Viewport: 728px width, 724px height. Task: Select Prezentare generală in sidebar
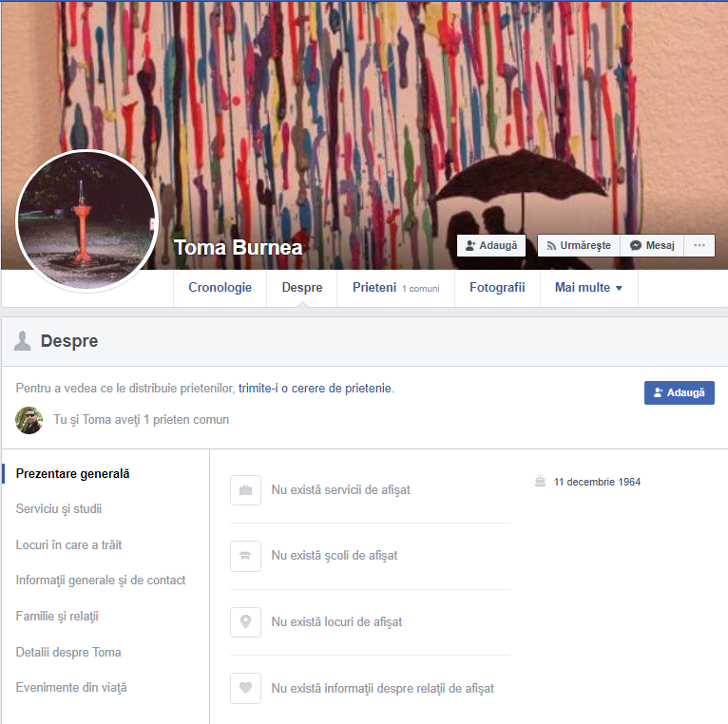(x=73, y=474)
